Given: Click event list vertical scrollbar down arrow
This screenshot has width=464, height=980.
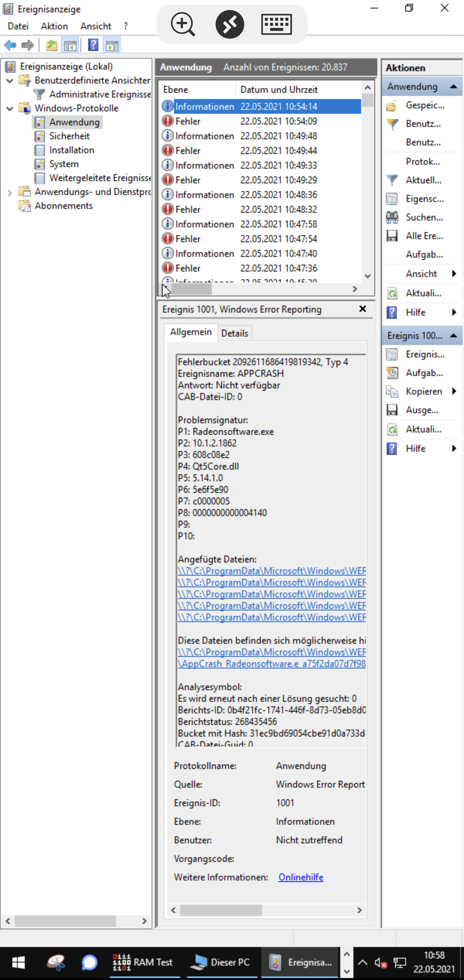Looking at the screenshot, I should coord(367,276).
